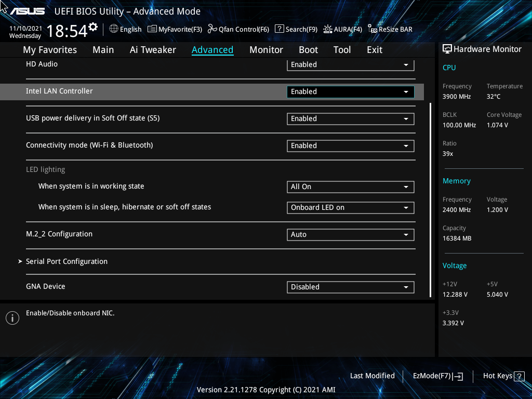The height and width of the screenshot is (399, 532).
Task: Switch to the Main tab
Action: point(103,50)
